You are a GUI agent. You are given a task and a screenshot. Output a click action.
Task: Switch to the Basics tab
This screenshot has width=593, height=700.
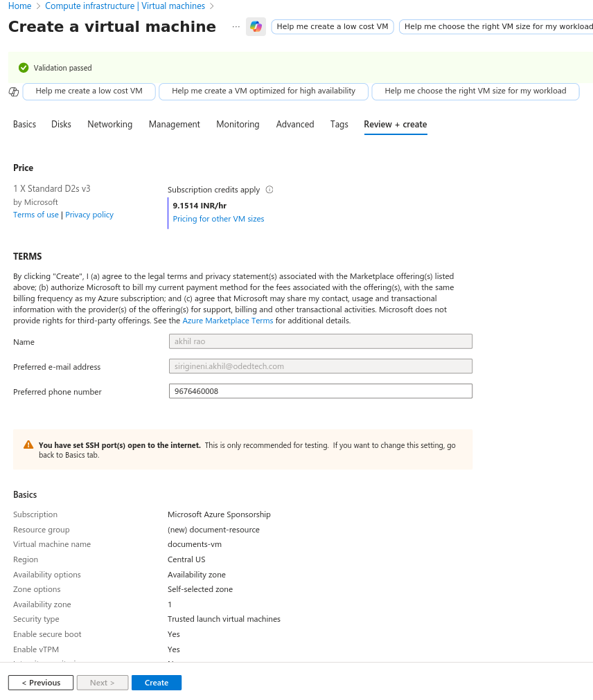(24, 125)
